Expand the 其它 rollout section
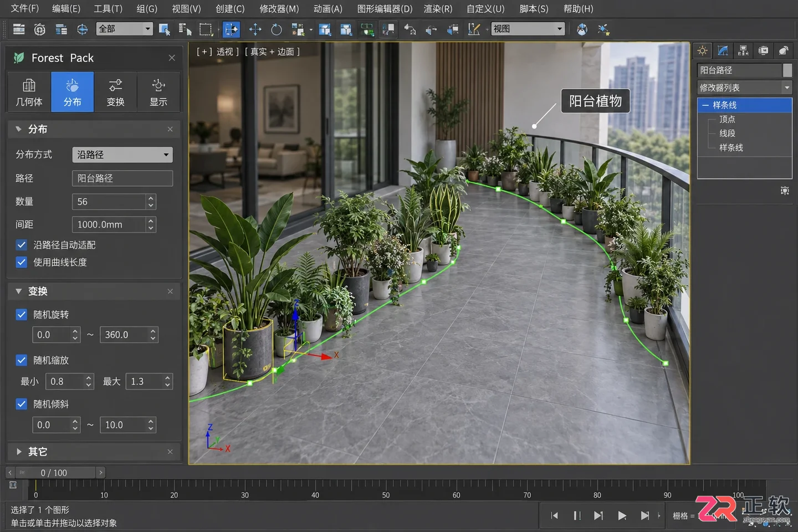The image size is (798, 532). click(19, 452)
